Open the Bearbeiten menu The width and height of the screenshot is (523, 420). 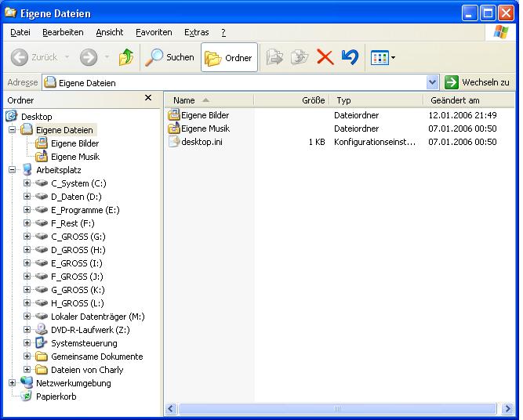[63, 32]
